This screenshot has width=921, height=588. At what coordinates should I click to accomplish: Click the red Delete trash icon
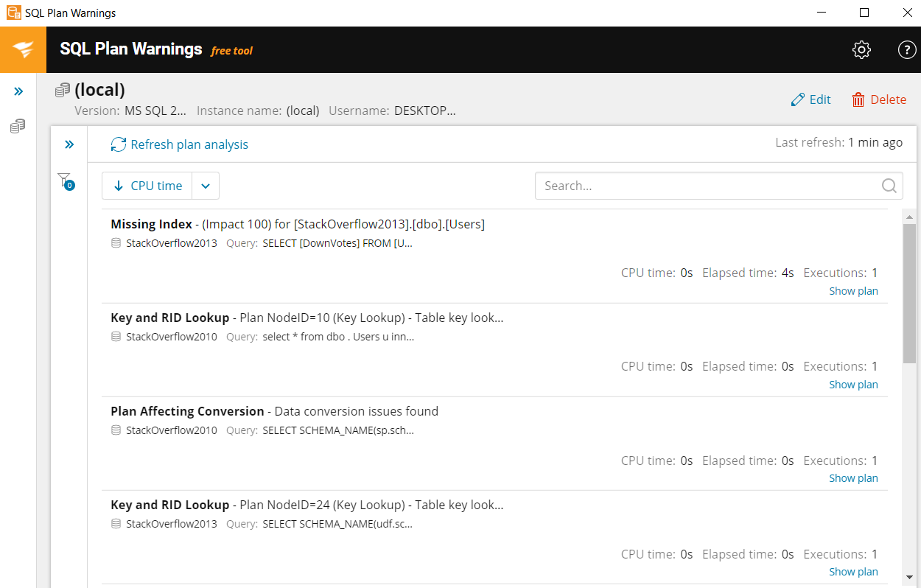(858, 100)
